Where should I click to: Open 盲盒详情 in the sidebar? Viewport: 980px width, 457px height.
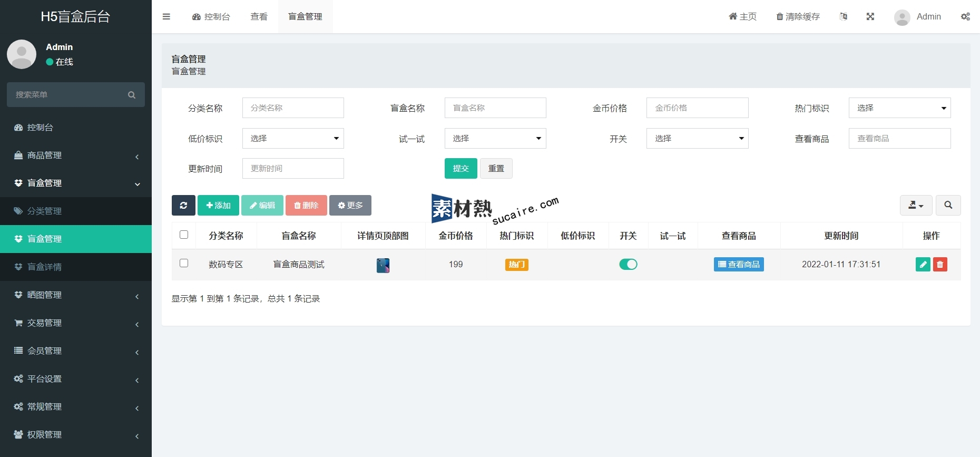(76, 267)
